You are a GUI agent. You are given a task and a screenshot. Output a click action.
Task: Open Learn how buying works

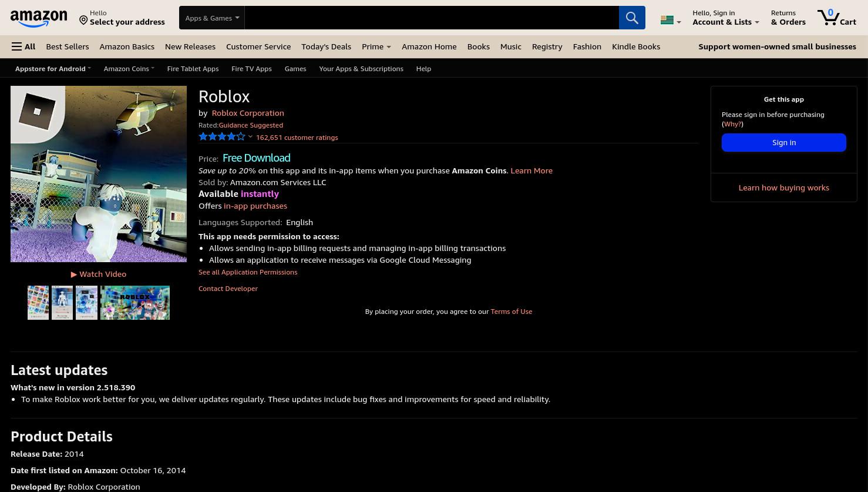(784, 188)
